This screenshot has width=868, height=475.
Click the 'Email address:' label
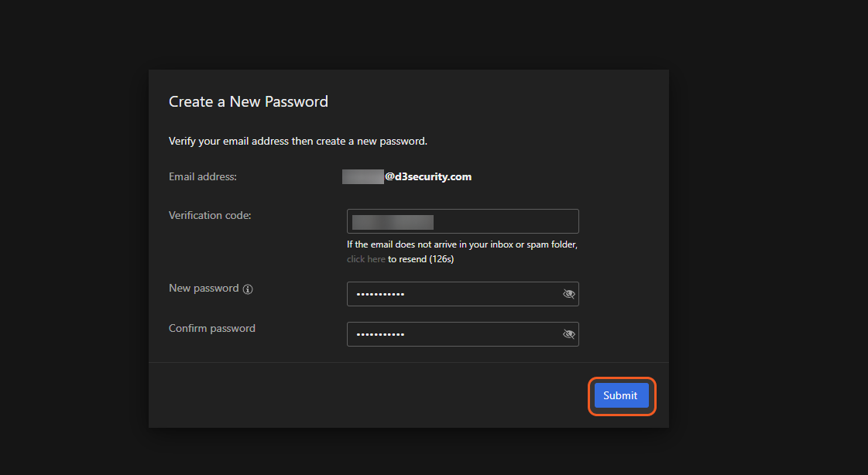(203, 176)
